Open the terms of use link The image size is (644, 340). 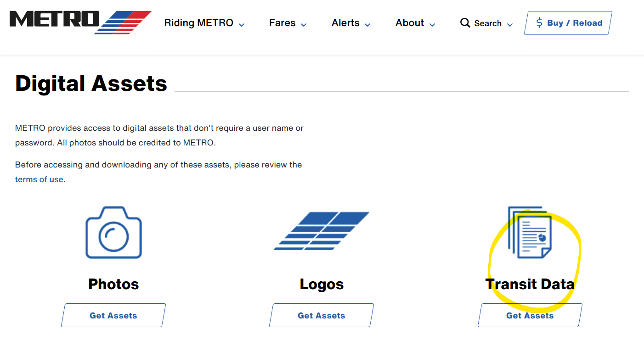pyautogui.click(x=39, y=179)
